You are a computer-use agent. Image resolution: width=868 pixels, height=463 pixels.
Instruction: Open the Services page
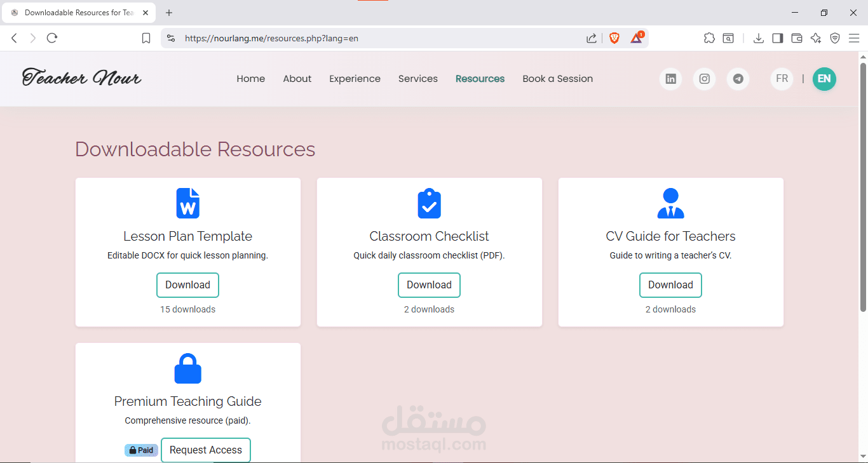(x=418, y=79)
